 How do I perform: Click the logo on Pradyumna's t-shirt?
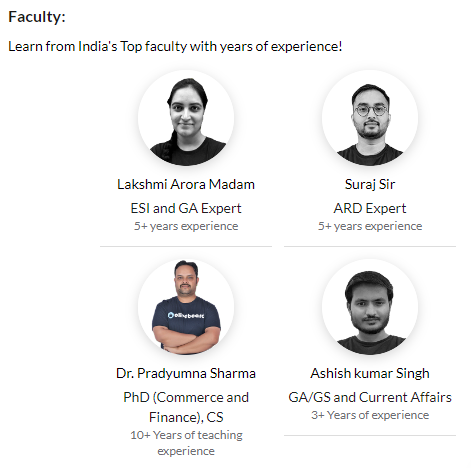tap(186, 315)
